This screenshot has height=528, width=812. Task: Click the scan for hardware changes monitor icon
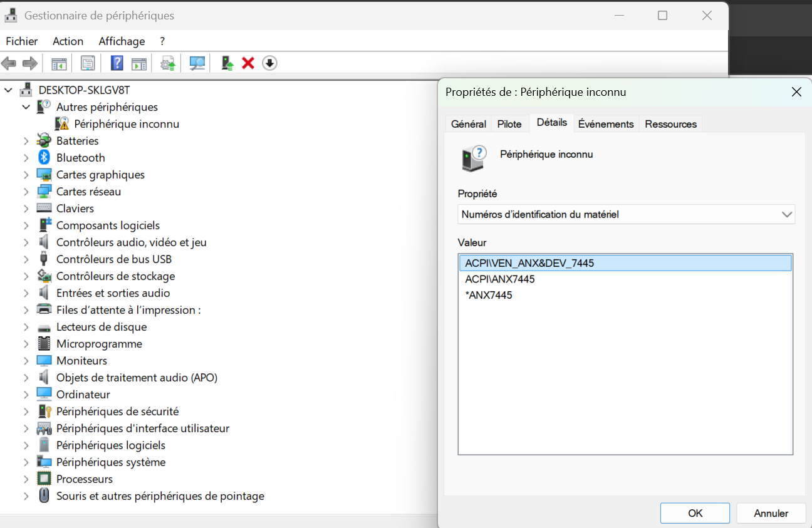coord(197,63)
